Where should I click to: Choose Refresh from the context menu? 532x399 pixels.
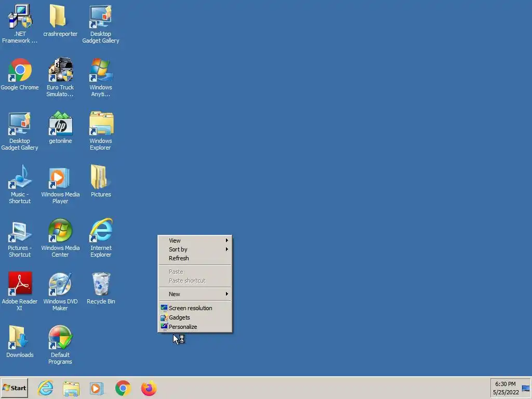coord(195,258)
